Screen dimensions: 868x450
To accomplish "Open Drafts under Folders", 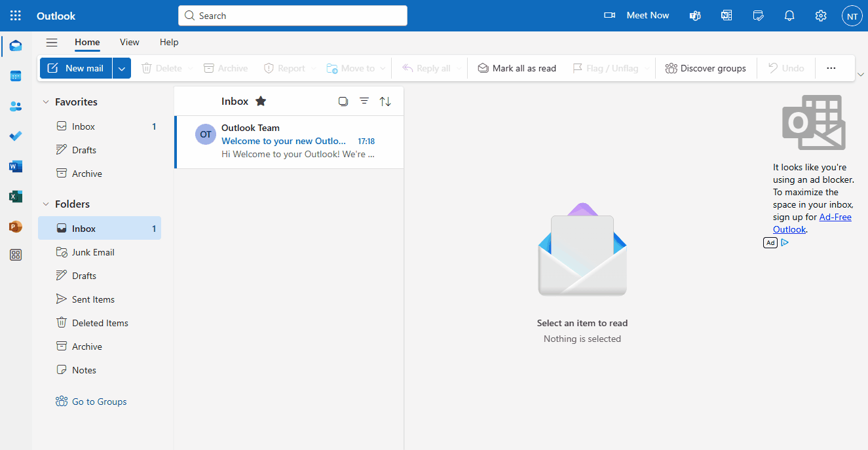I will tap(100, 276).
